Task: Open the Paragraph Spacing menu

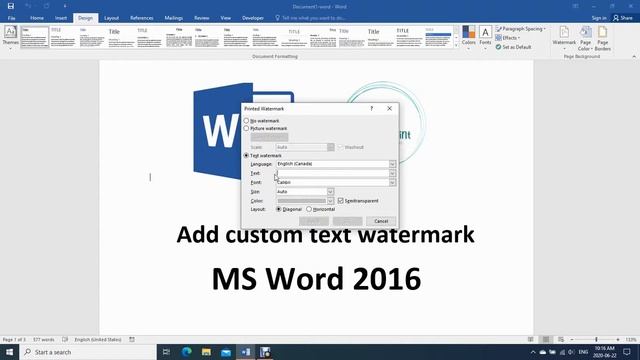Action: [x=520, y=29]
